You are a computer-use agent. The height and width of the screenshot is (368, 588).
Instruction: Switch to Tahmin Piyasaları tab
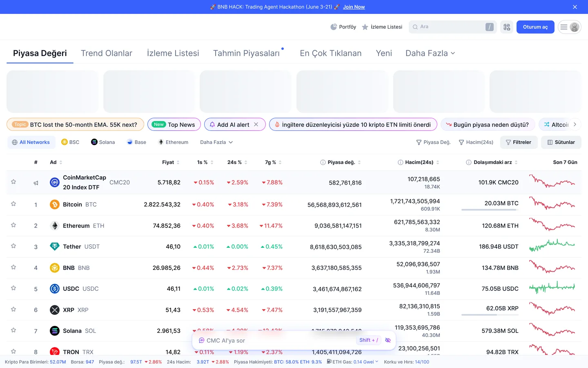tap(247, 53)
